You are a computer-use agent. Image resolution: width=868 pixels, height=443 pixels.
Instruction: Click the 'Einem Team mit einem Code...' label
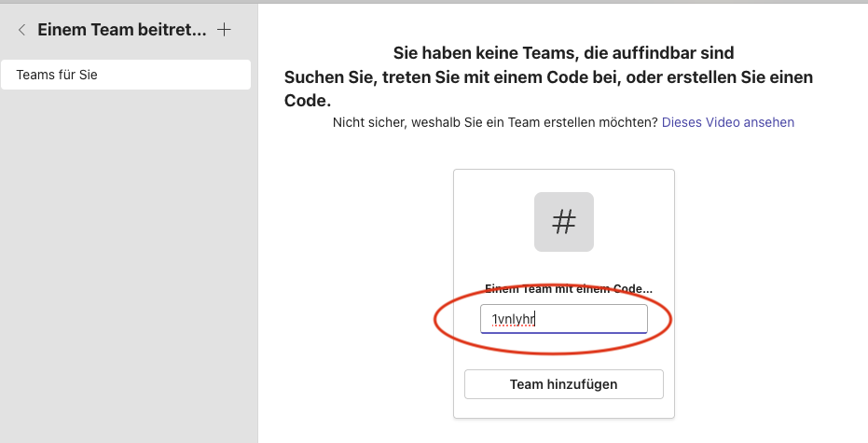tap(568, 289)
